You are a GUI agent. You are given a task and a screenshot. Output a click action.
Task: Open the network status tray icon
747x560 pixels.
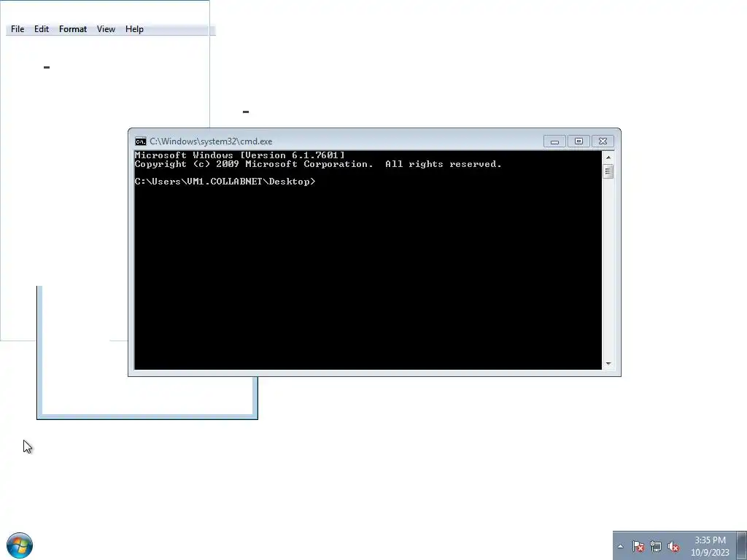656,546
